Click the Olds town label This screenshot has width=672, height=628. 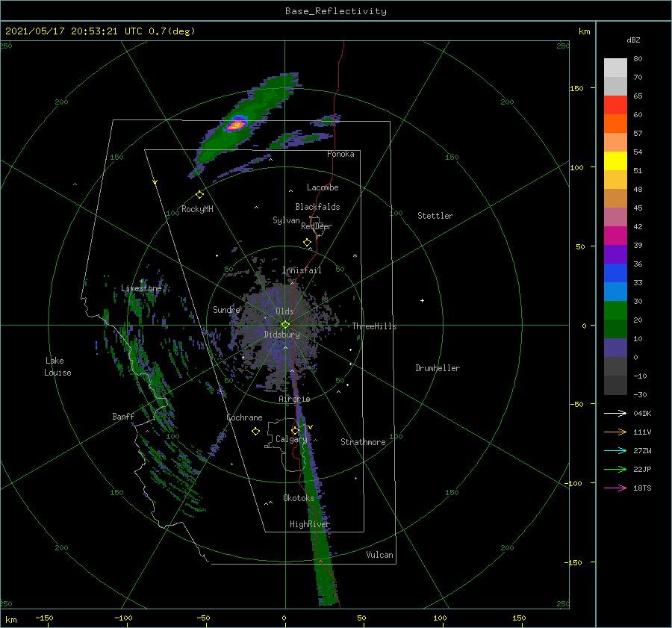click(284, 311)
